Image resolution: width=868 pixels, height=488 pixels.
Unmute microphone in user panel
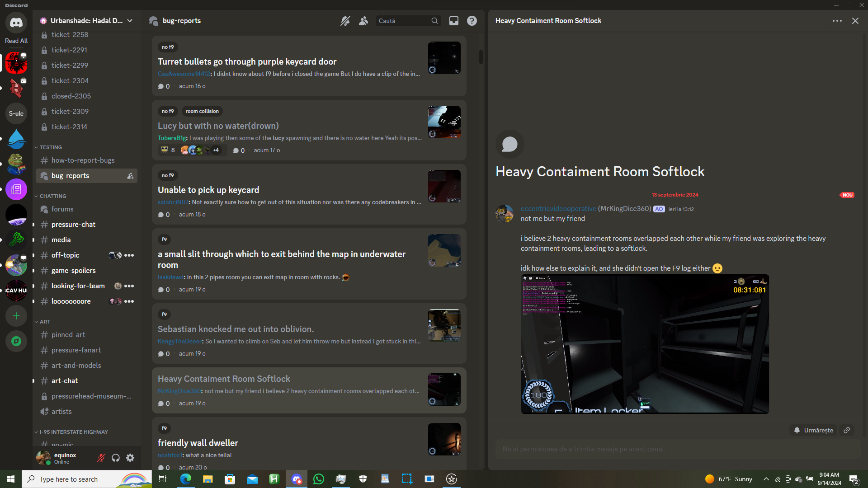[x=101, y=458]
